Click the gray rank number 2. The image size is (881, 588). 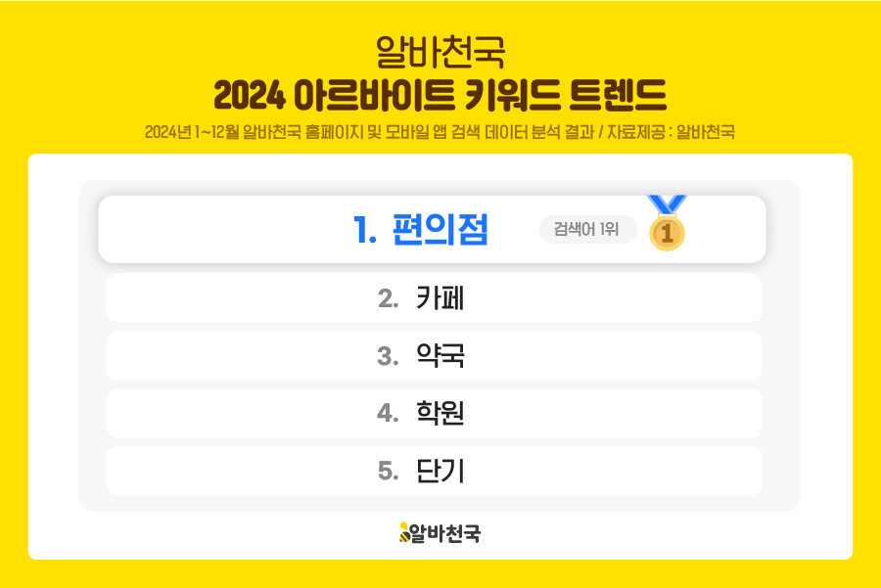388,298
